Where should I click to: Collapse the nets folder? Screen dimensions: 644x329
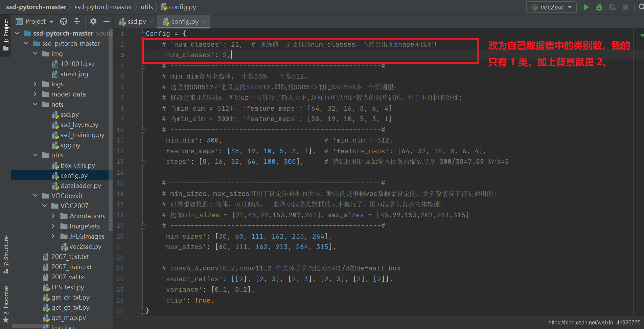(36, 105)
